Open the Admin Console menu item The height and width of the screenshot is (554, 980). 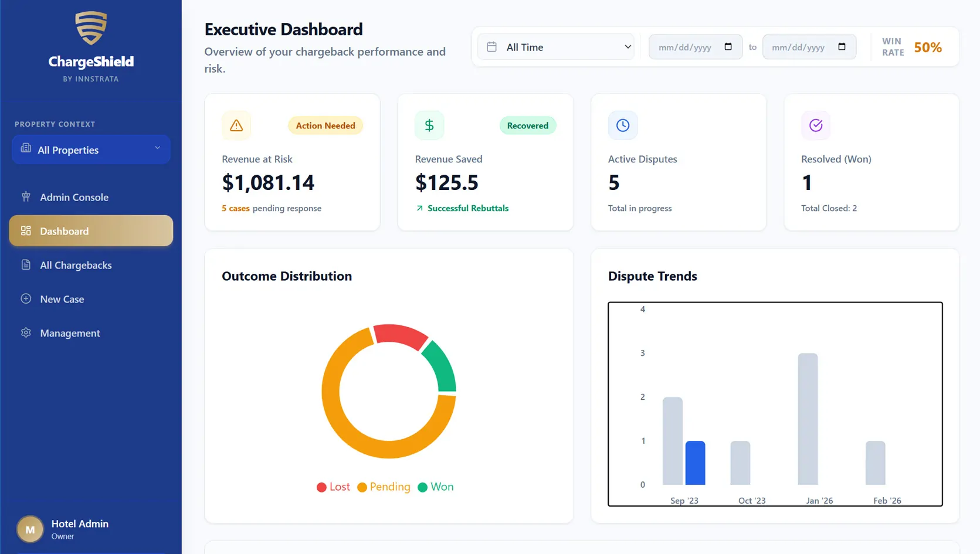click(x=74, y=198)
